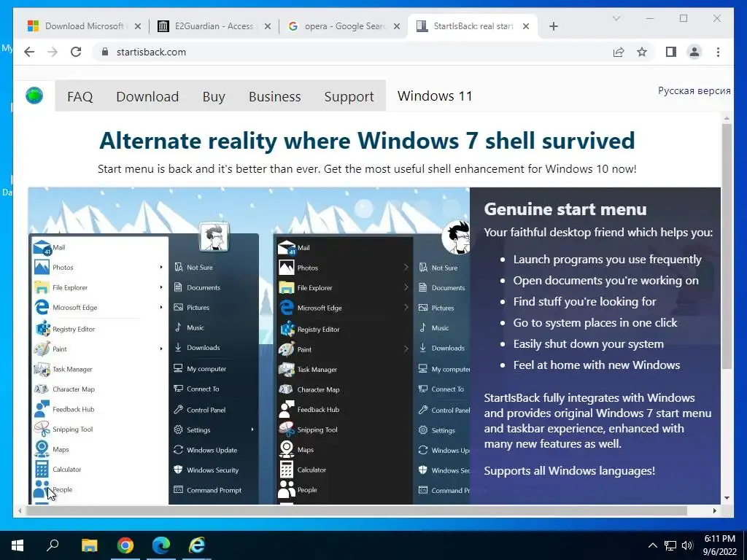Open the Chrome profile avatar

click(x=694, y=52)
